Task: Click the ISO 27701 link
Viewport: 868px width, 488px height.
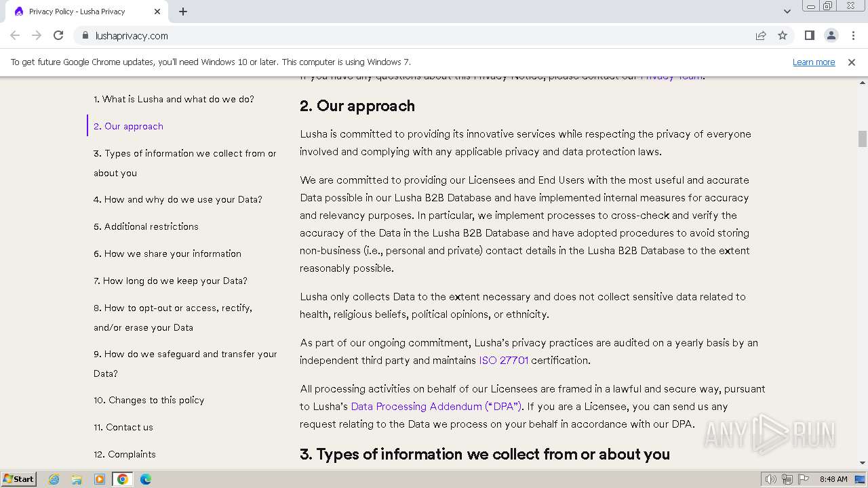Action: 503,360
